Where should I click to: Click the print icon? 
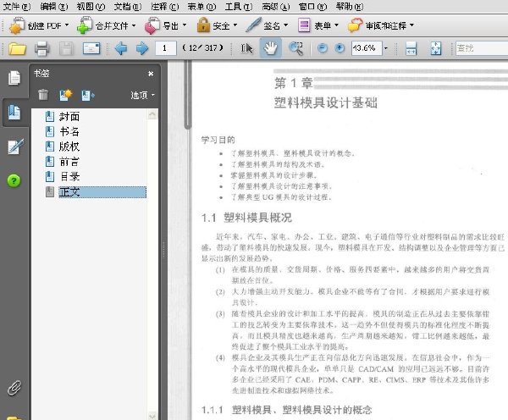point(42,48)
